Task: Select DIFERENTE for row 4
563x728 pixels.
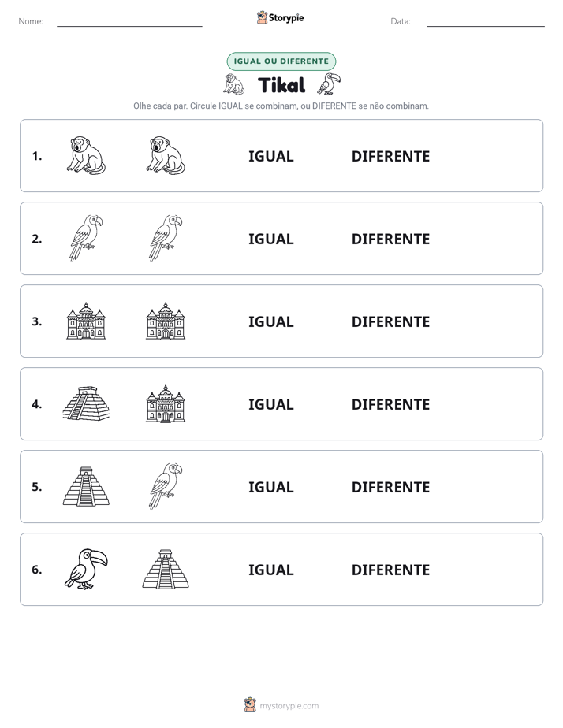Action: click(390, 404)
